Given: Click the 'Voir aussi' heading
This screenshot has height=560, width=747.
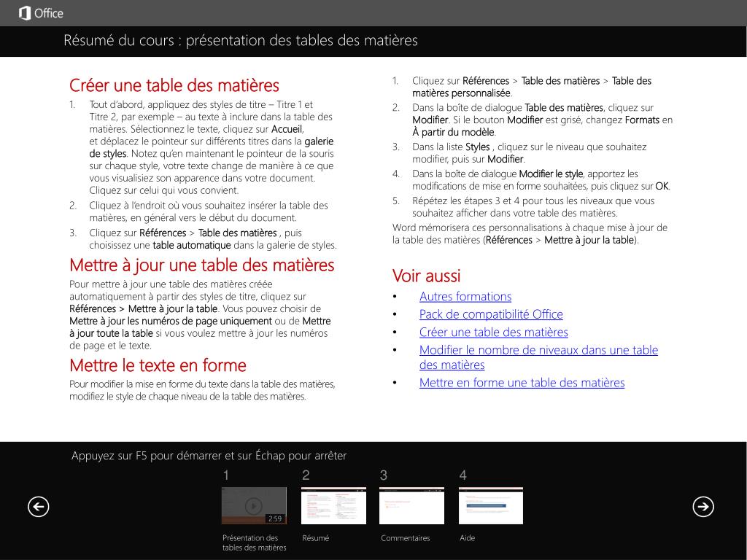Looking at the screenshot, I should tap(426, 276).
